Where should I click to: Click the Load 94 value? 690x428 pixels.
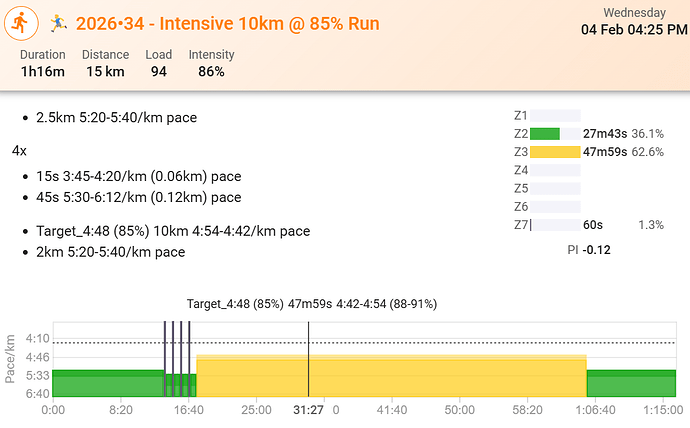(158, 63)
